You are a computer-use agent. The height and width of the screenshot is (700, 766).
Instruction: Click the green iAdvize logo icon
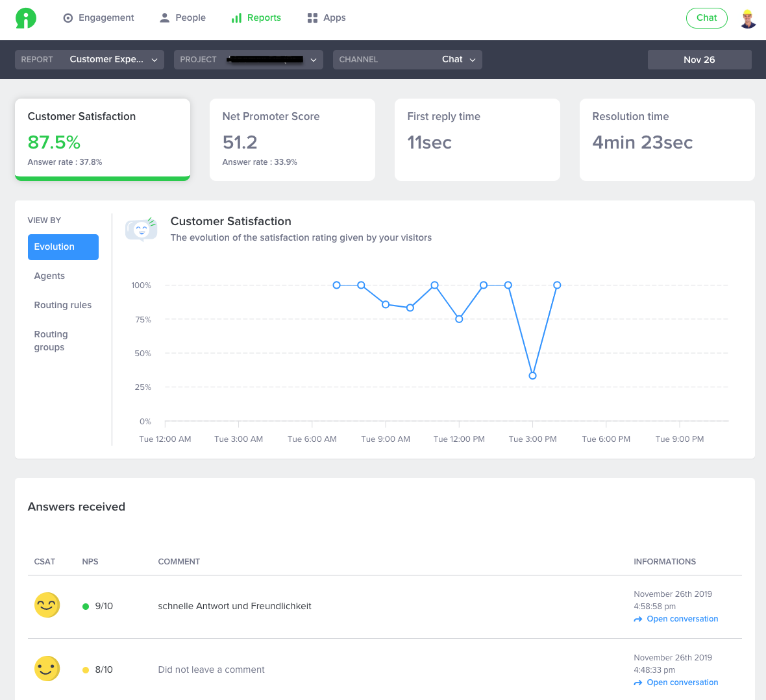point(26,18)
